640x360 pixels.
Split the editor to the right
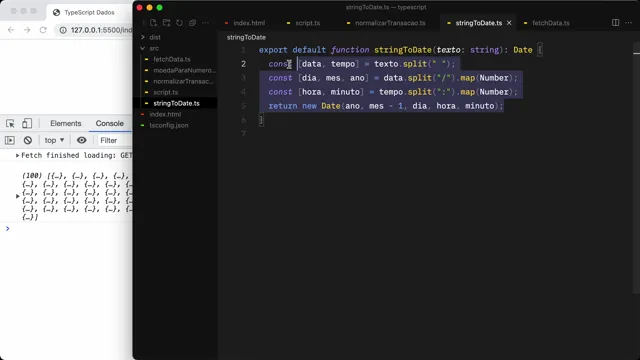615,23
